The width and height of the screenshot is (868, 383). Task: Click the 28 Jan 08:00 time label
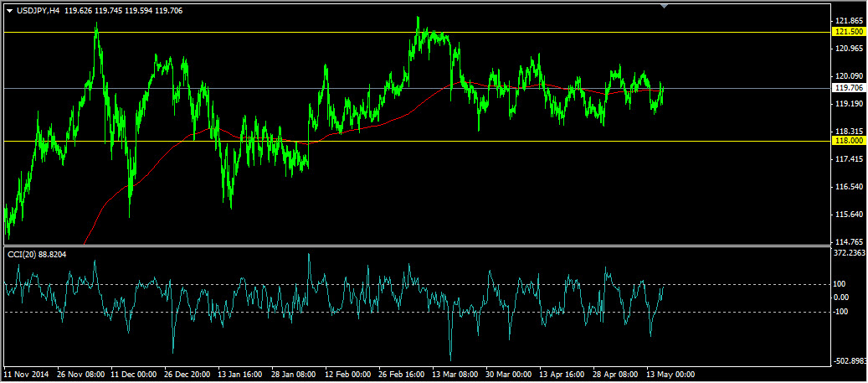coord(295,374)
